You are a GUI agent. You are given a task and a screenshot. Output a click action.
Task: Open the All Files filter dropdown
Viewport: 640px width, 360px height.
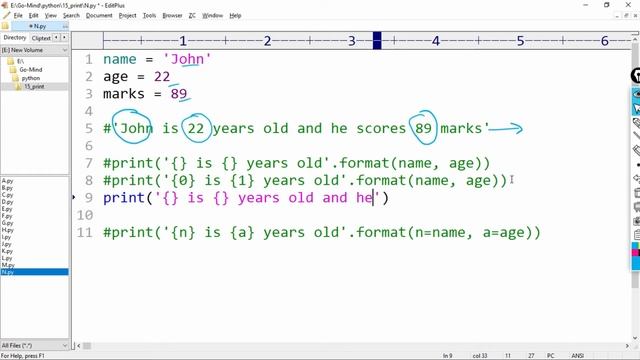coord(34,345)
